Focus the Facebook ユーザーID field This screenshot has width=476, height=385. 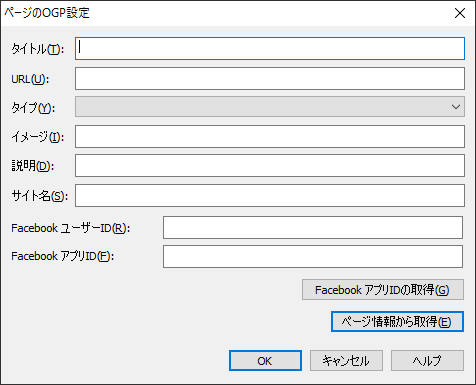[x=313, y=228]
